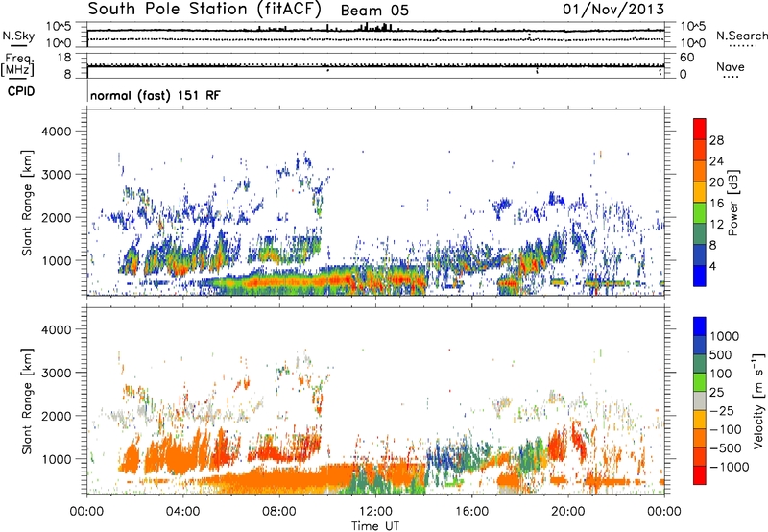Click the -1000 value on Velocity colorbar

tap(730, 467)
